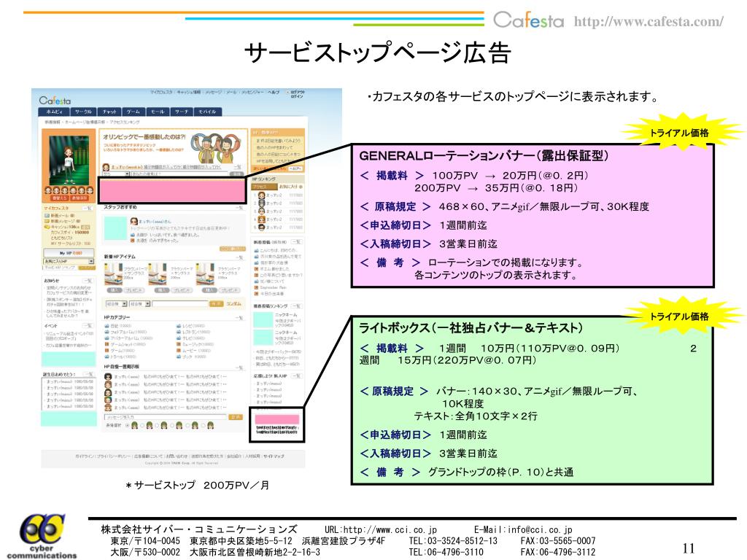The image size is (747, 560).
Task: Open the チャット navigation tab
Action: [x=109, y=112]
